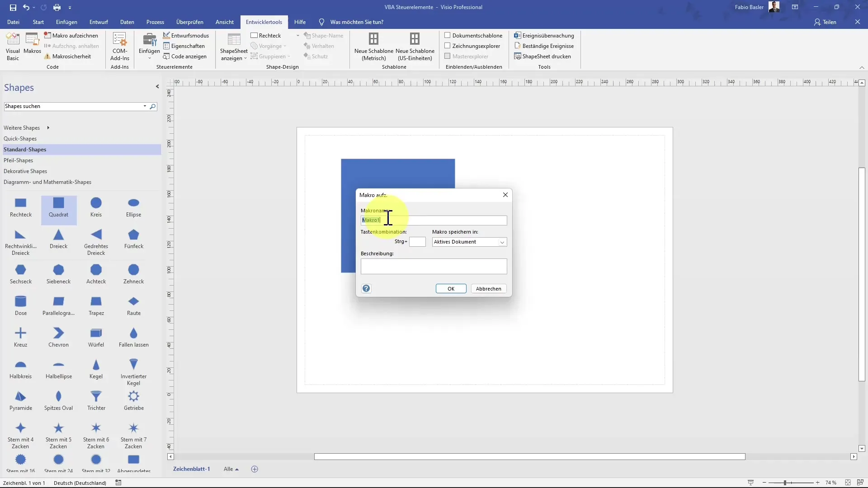868x488 pixels.
Task: Click the Deutsch (Deutschland) language status
Action: pos(80,483)
